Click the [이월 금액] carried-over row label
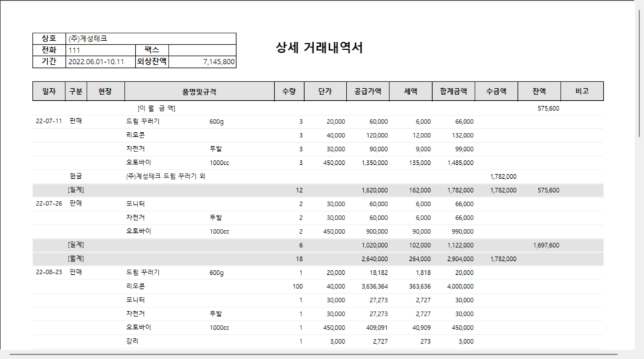The height and width of the screenshot is (359, 644). pos(157,109)
